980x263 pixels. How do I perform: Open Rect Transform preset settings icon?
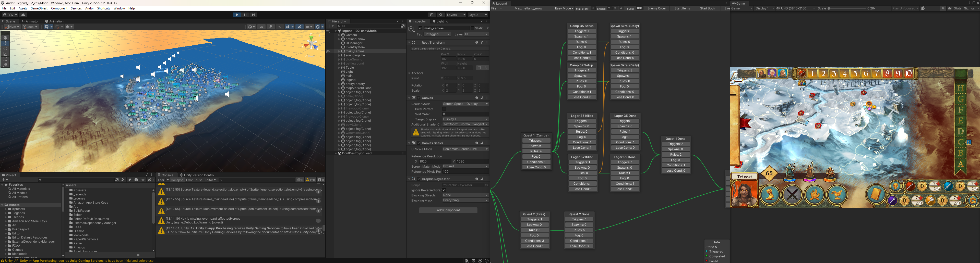[x=482, y=43]
